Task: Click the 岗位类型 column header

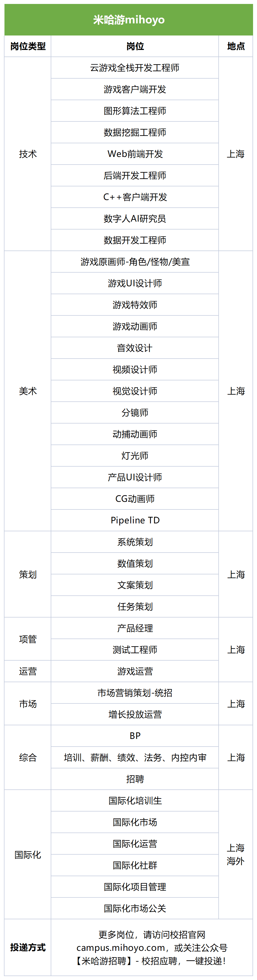Action: [28, 46]
